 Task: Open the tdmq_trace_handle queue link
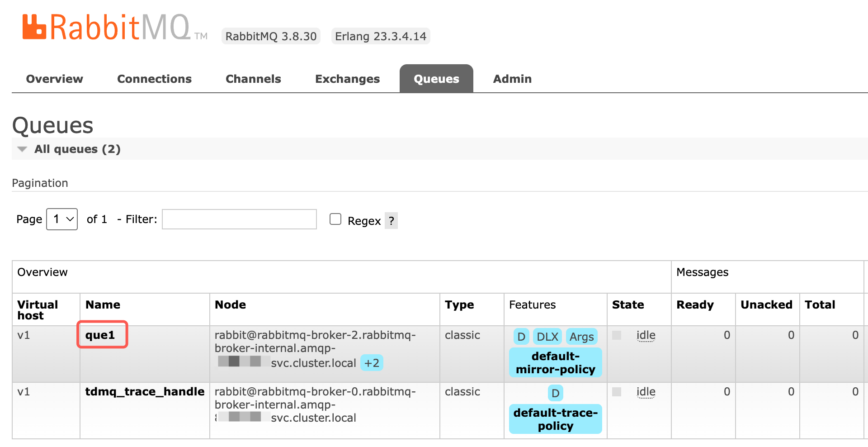pos(145,392)
